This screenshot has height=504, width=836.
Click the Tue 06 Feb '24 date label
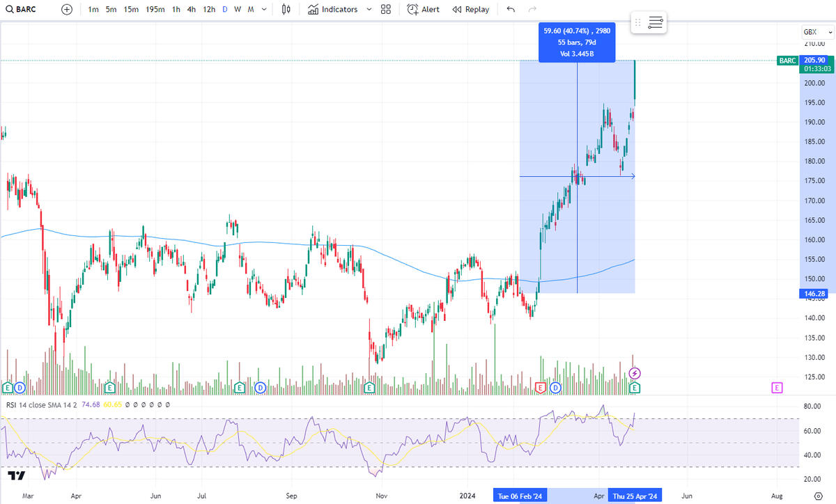pos(520,496)
